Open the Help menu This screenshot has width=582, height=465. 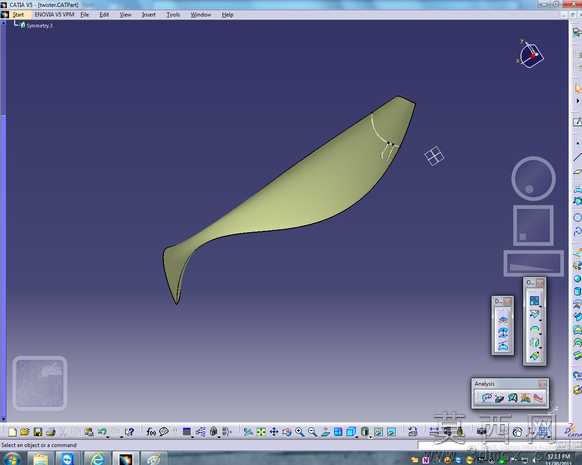228,14
